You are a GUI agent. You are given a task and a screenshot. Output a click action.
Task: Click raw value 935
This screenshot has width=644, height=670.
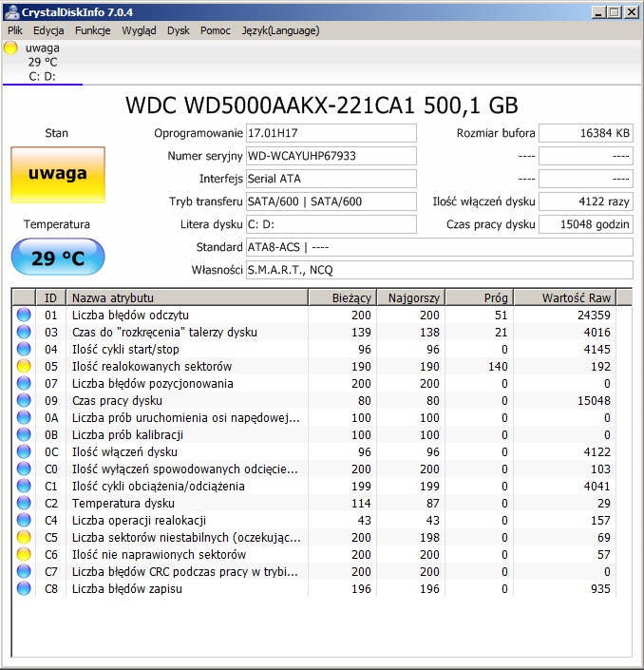pyautogui.click(x=600, y=588)
